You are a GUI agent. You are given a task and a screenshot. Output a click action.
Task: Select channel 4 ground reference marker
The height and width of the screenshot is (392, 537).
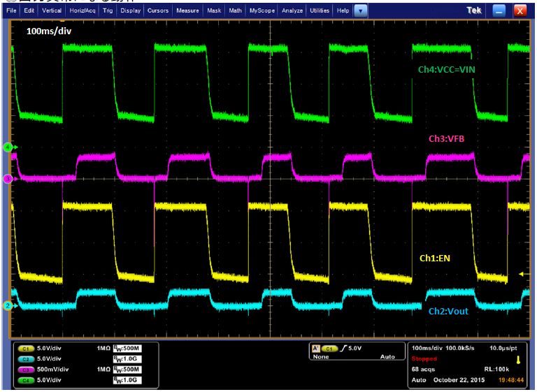click(x=9, y=147)
